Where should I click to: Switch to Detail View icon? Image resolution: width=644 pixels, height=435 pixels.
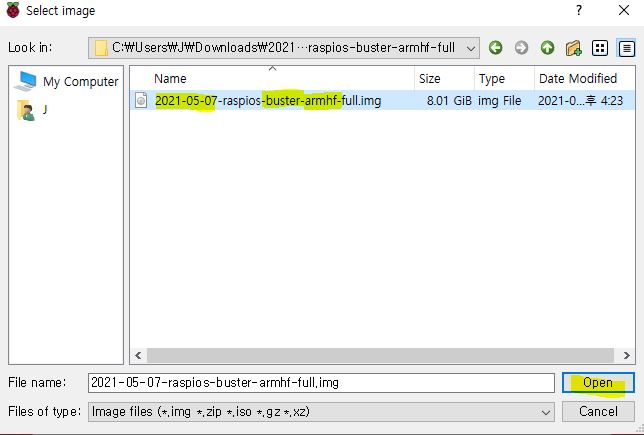pos(626,48)
